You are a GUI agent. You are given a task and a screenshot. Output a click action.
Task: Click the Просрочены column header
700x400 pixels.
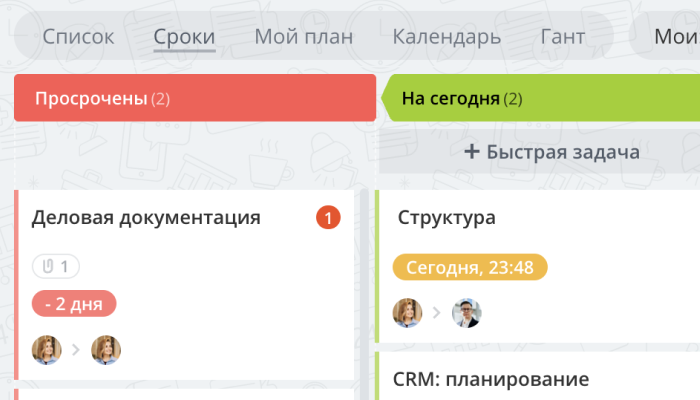195,98
